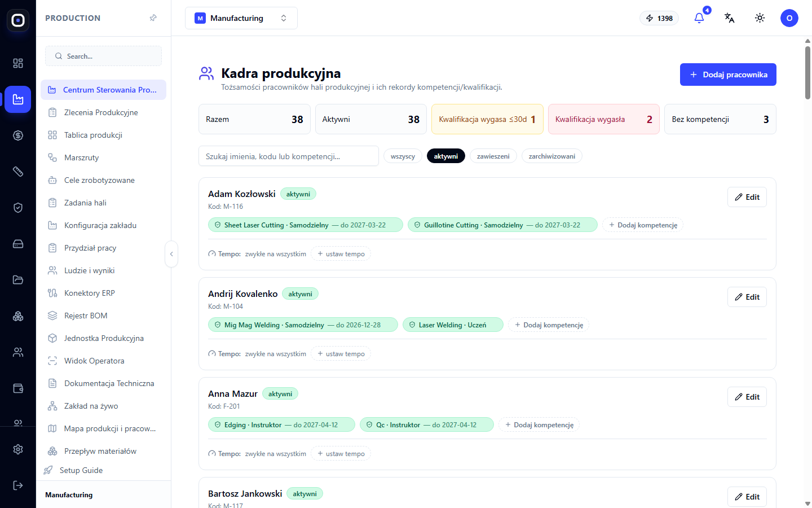Click the Bez kompetencji stat card
The width and height of the screenshot is (812, 508).
[x=720, y=119]
